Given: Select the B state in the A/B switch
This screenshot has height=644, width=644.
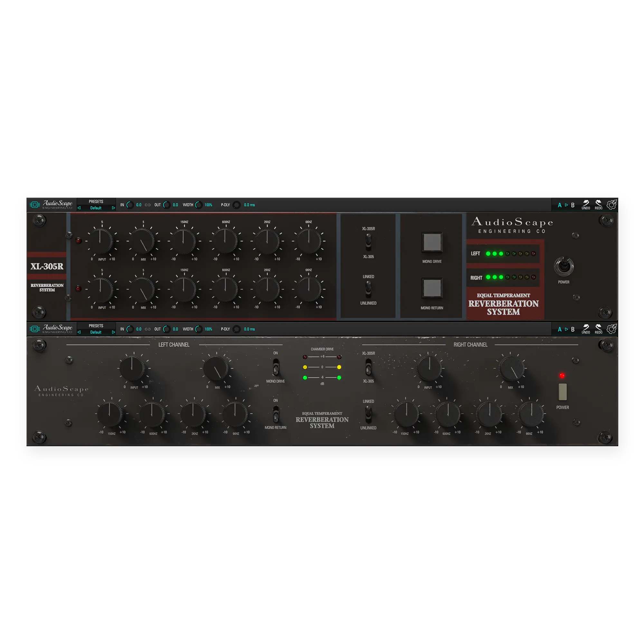Looking at the screenshot, I should coord(573,205).
